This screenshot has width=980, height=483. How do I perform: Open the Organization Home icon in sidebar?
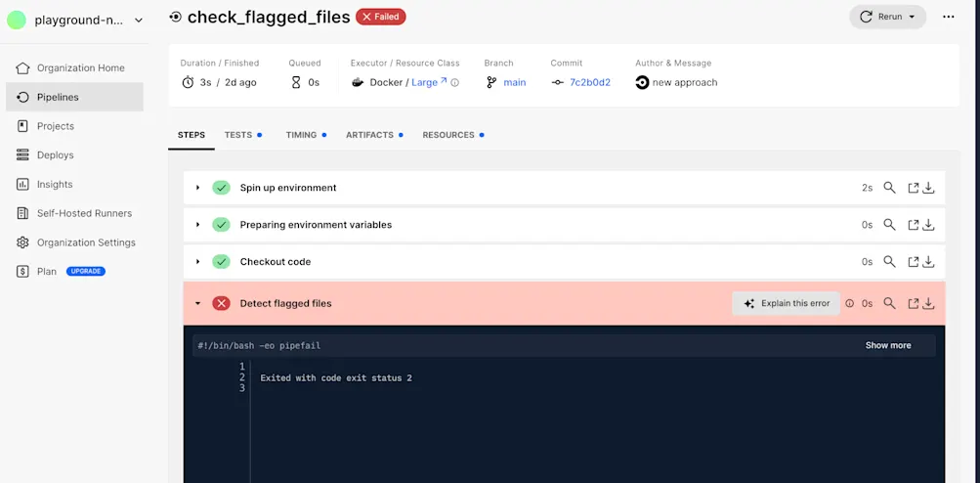point(22,68)
